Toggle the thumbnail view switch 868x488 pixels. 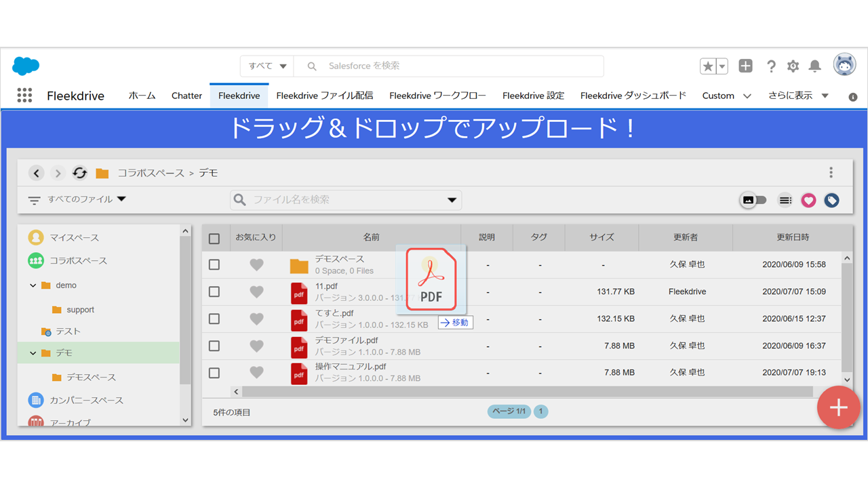tap(753, 200)
